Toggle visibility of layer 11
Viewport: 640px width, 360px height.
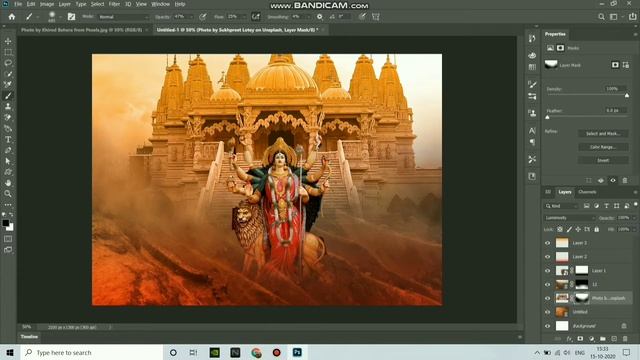tap(547, 284)
